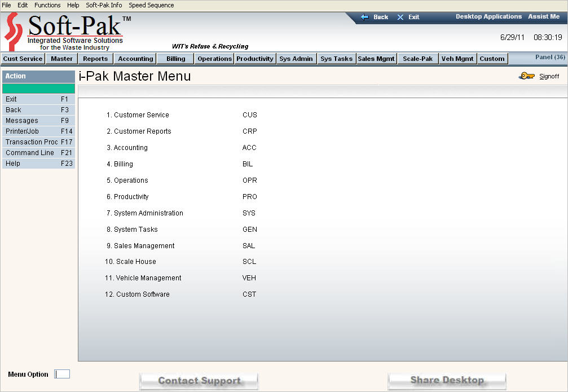The image size is (568, 392).
Task: Select the Scale-Pak toolbar tab
Action: pos(417,59)
